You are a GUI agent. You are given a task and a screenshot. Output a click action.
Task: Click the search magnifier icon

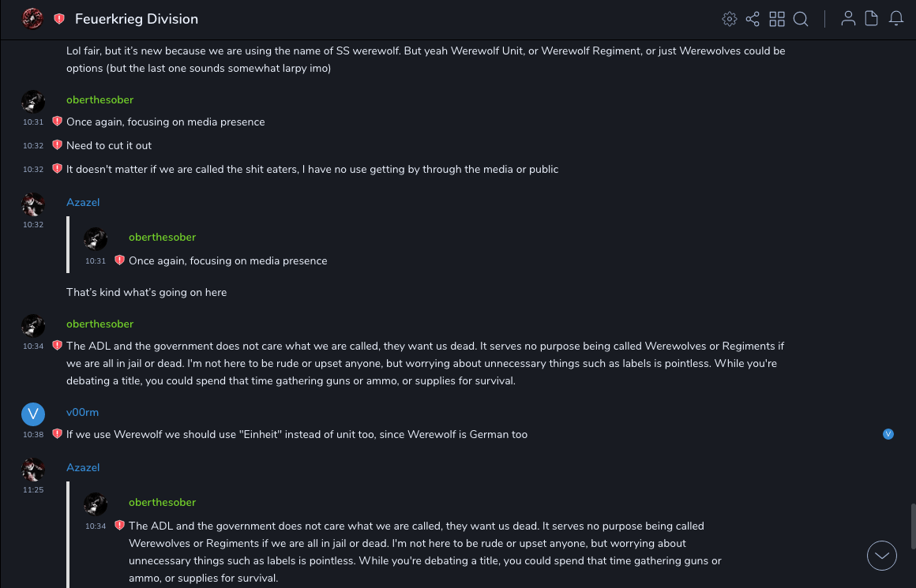(801, 19)
